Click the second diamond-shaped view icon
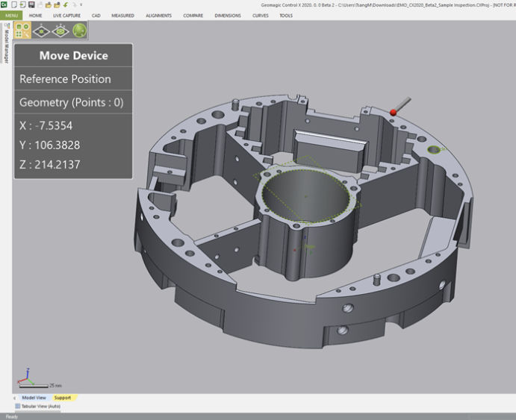 (42, 31)
